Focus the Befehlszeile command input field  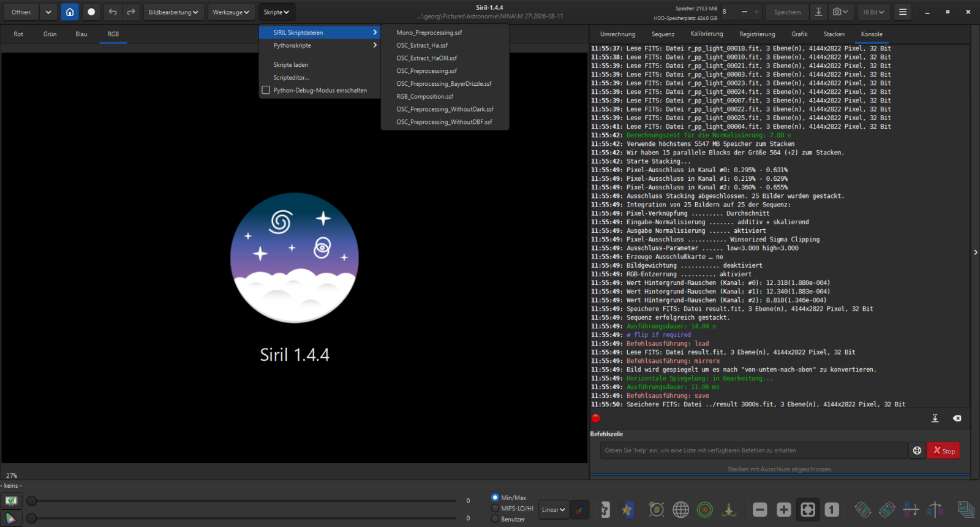coord(753,450)
